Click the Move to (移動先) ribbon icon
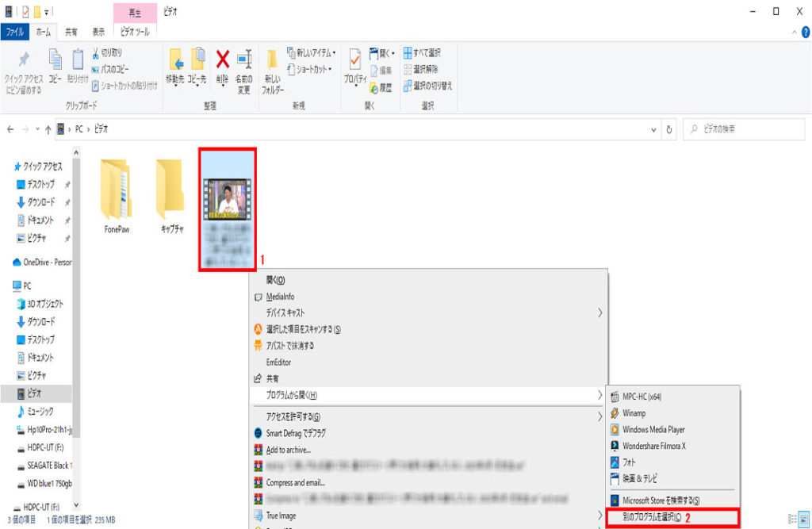Screen dimensions: 812x529 [175, 60]
